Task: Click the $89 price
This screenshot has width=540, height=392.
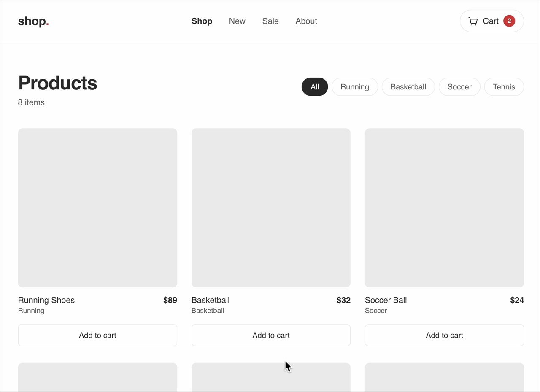Action: coord(170,300)
